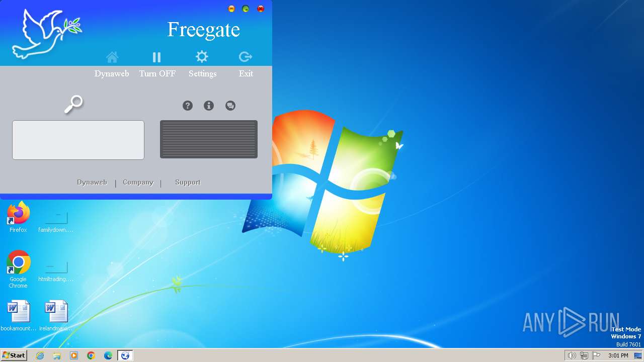Select the Firefox desktop shortcut
The image size is (644, 362).
pos(18,217)
